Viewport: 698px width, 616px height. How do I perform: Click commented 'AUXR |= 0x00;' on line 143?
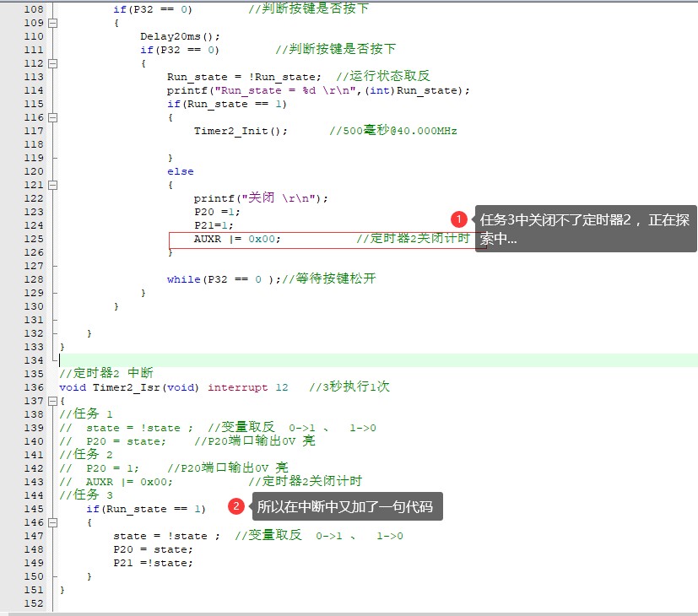pos(129,482)
